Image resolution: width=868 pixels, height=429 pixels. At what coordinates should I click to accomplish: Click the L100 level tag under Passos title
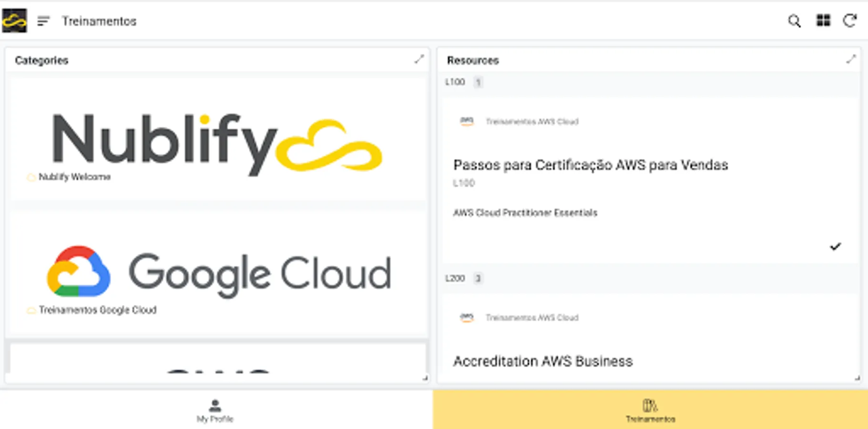click(x=463, y=183)
